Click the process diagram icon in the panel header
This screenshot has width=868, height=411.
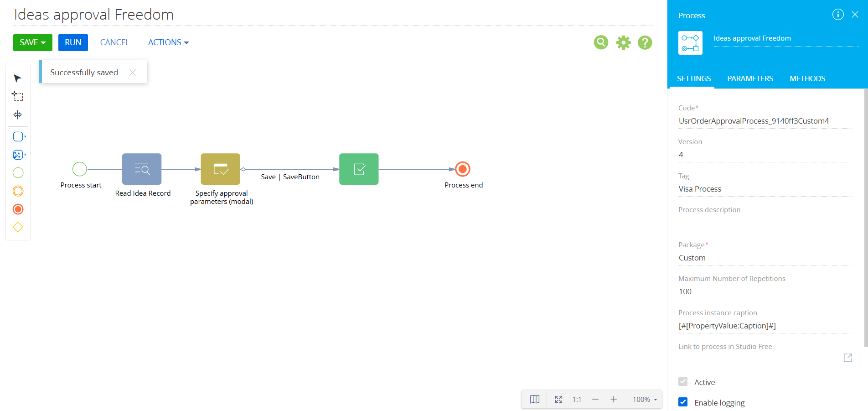tap(690, 43)
